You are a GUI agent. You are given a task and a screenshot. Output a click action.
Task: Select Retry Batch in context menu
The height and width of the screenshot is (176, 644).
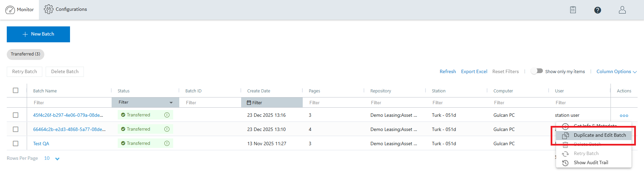tap(594, 154)
